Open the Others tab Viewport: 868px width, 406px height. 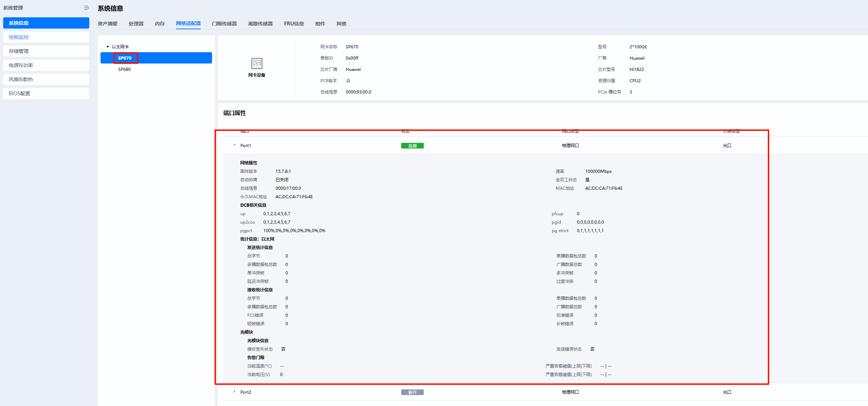(x=341, y=24)
